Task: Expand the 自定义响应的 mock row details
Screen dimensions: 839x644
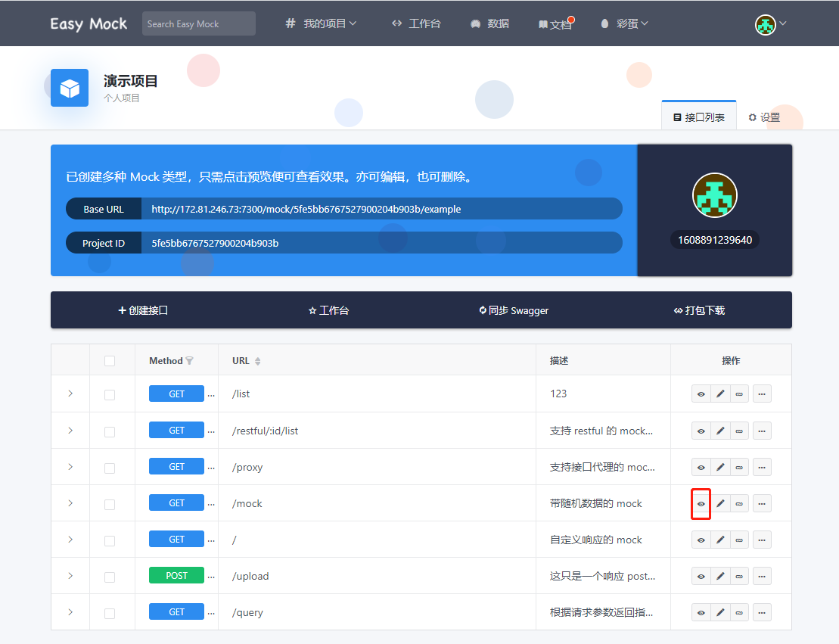Action: 70,540
